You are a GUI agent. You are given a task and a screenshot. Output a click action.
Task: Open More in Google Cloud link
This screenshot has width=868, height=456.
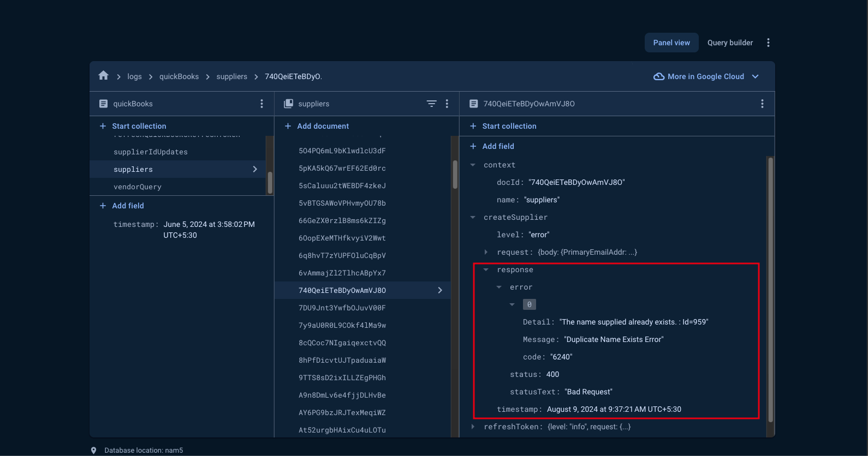click(706, 76)
